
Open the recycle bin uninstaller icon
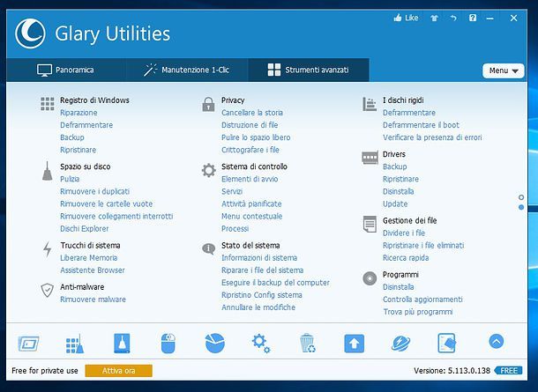tap(308, 344)
